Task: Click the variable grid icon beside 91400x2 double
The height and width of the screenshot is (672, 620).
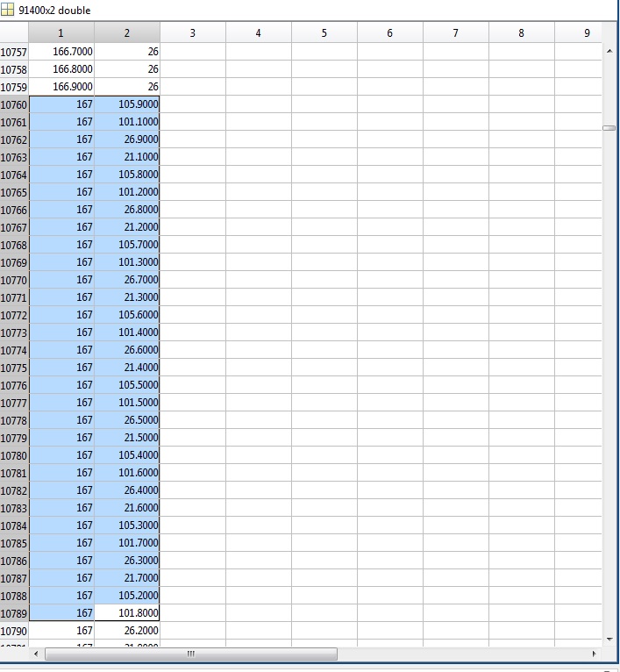Action: [8, 10]
